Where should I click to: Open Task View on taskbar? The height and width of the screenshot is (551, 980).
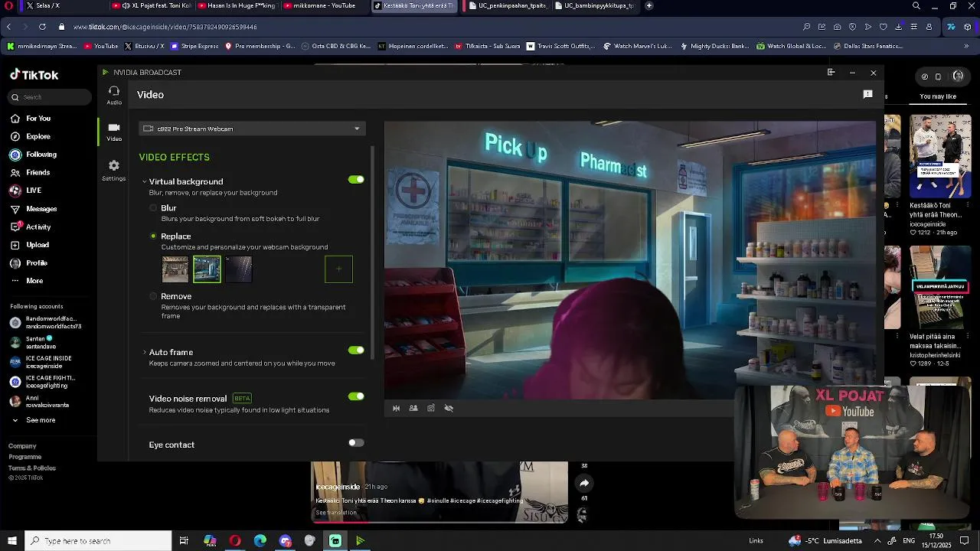tap(184, 541)
